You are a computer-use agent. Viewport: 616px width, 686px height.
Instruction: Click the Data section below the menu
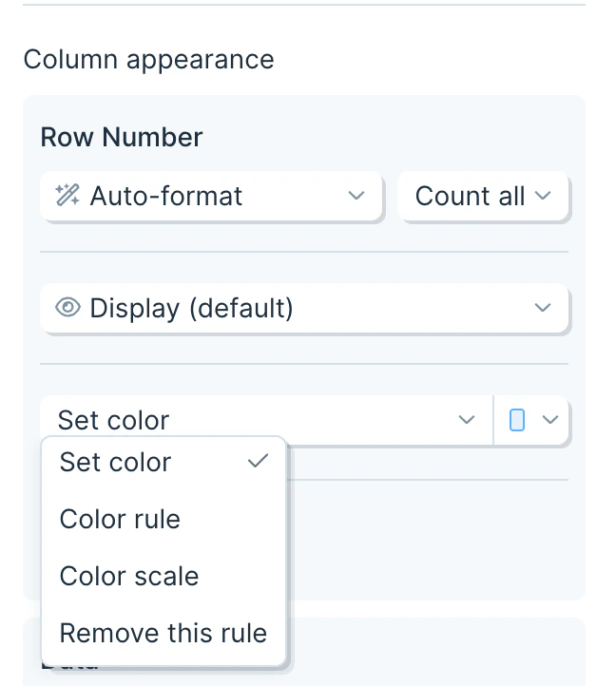(x=428, y=656)
